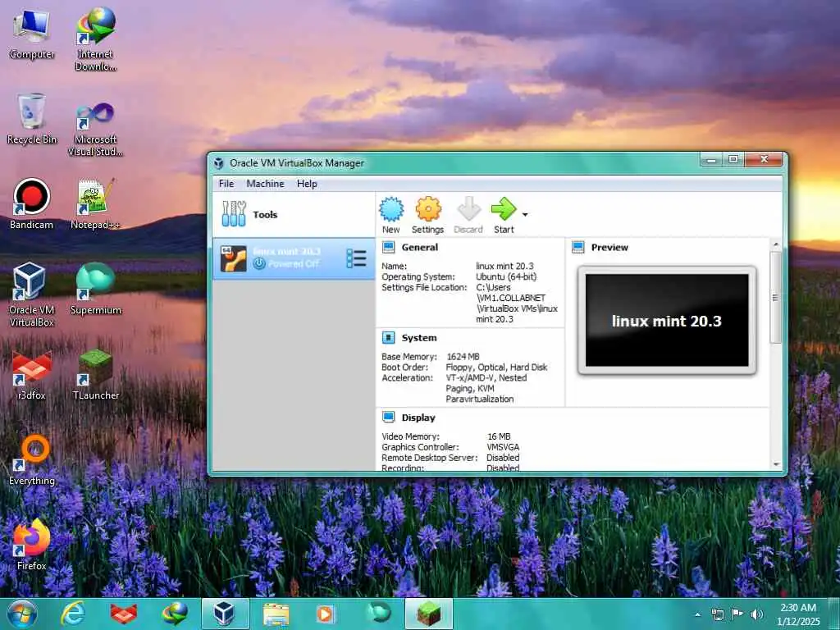Click '16 MB' video memory value
Image resolution: width=840 pixels, height=630 pixels.
499,436
